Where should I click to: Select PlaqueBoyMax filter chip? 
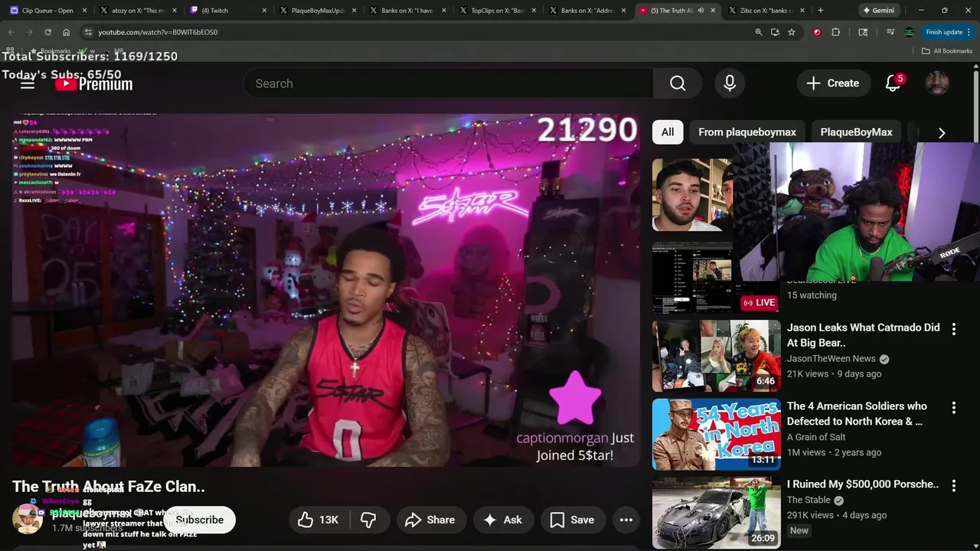coord(856,132)
